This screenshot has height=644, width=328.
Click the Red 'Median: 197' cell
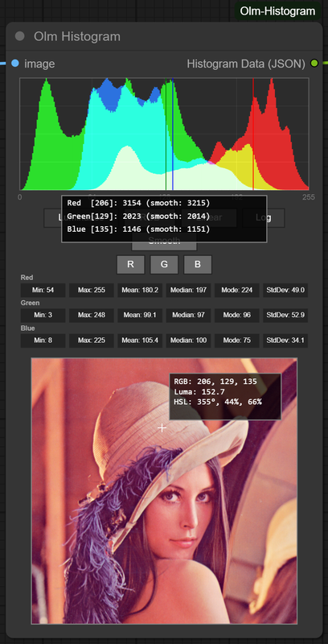click(188, 290)
